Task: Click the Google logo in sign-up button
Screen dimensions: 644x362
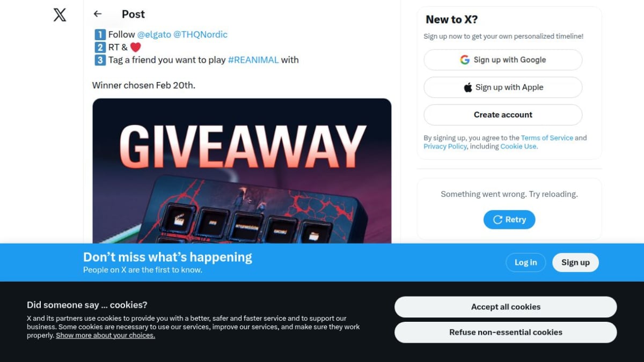Action: pyautogui.click(x=465, y=60)
